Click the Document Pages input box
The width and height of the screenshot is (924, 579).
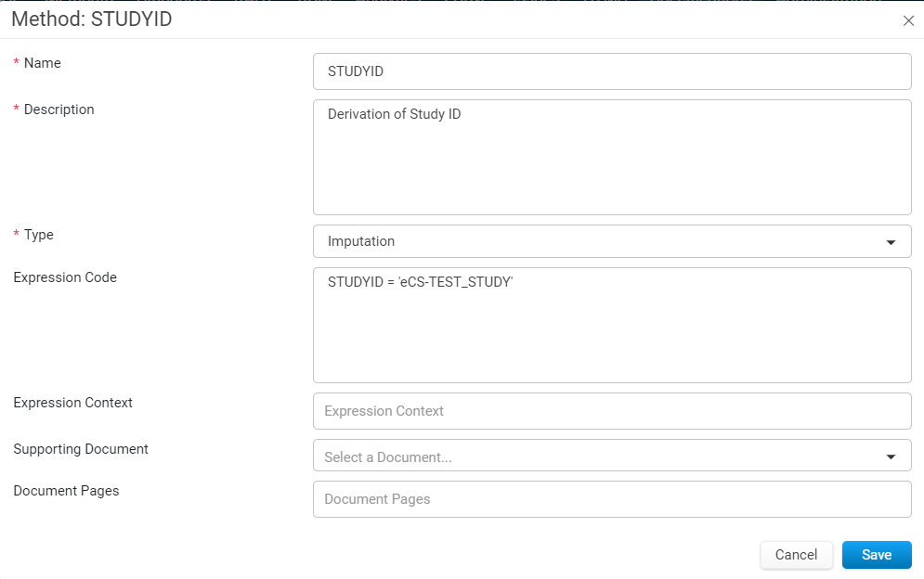[612, 499]
